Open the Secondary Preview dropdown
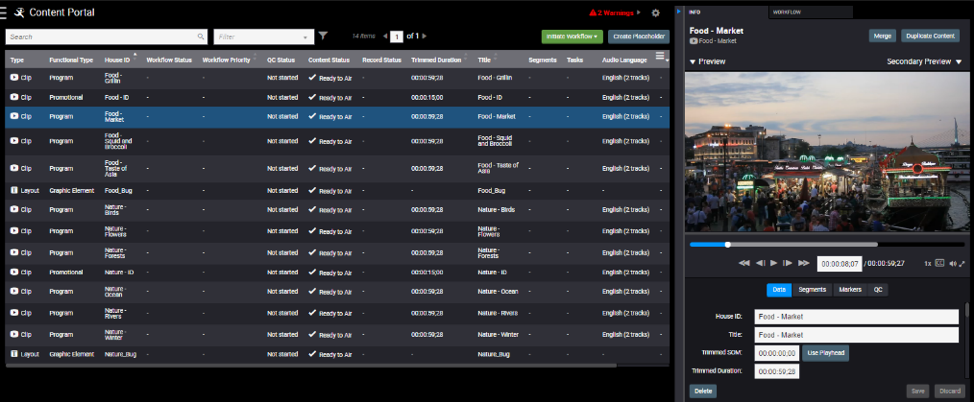This screenshot has width=974, height=402. tap(924, 62)
